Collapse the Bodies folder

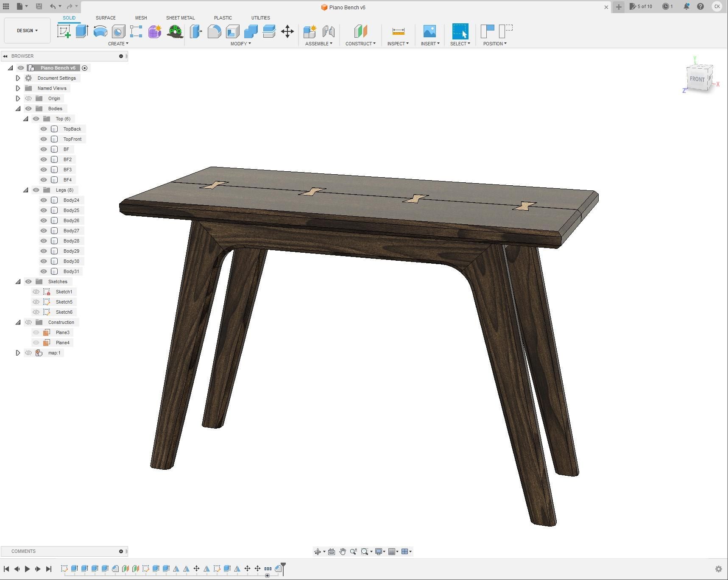click(18, 109)
